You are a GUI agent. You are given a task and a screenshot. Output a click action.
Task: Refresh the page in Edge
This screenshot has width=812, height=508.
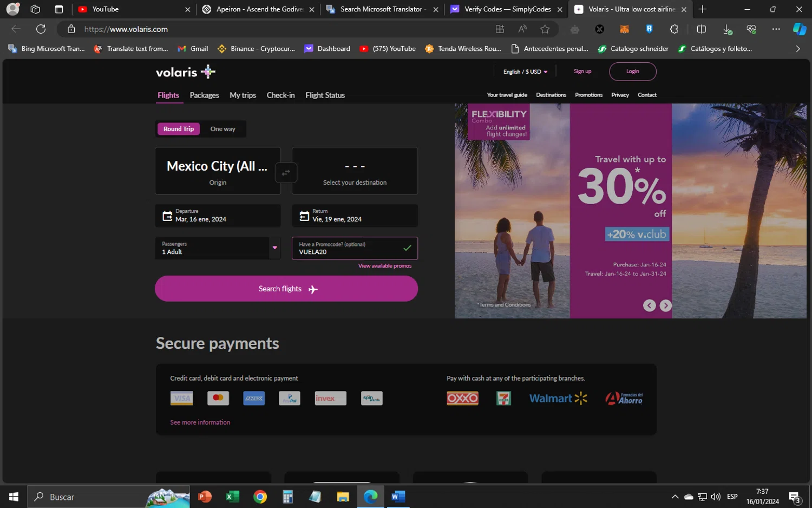41,29
